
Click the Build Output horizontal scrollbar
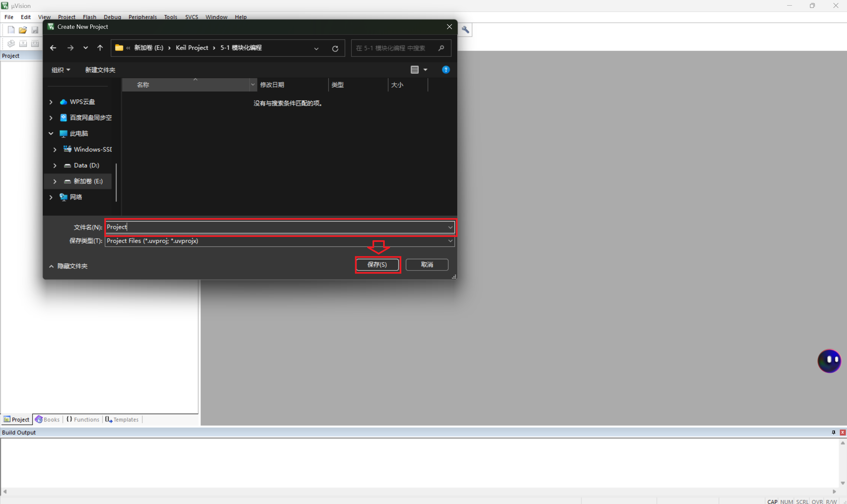click(419, 491)
